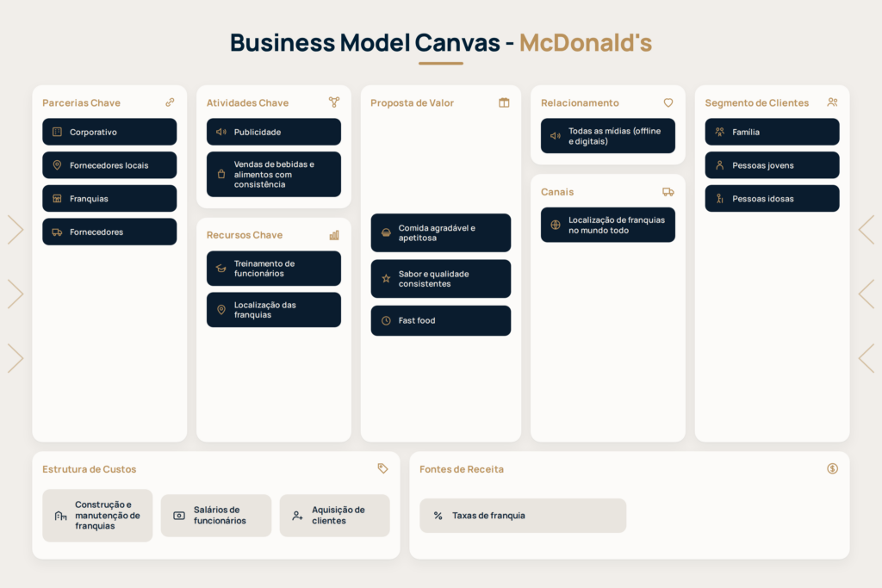Click the Relacionamento heading
882x588 pixels.
pos(580,102)
